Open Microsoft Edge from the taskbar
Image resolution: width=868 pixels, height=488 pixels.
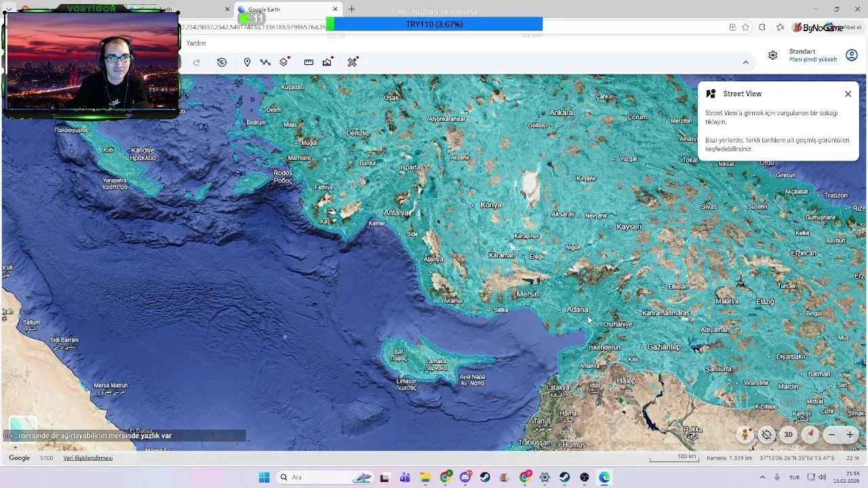tap(604, 478)
